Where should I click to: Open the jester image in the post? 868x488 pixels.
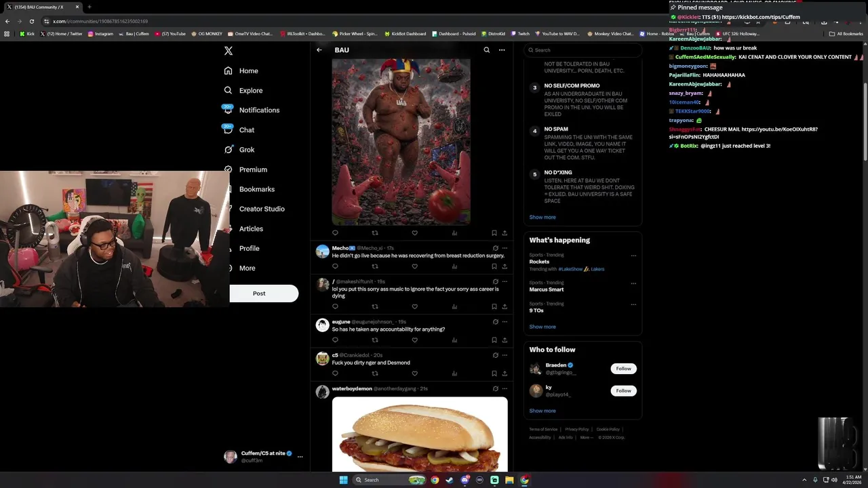tap(401, 142)
